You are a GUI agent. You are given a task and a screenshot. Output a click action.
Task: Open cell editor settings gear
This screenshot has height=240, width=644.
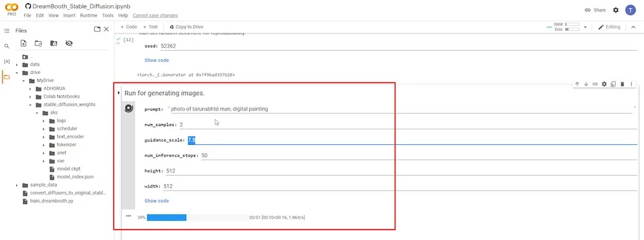pos(604,84)
